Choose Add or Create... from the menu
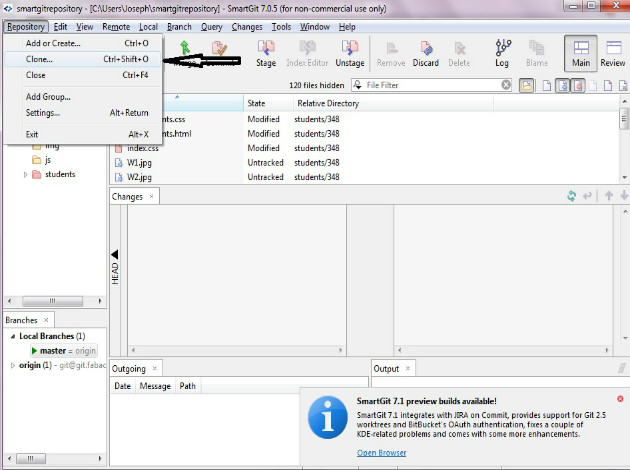630x470 pixels. coord(83,43)
